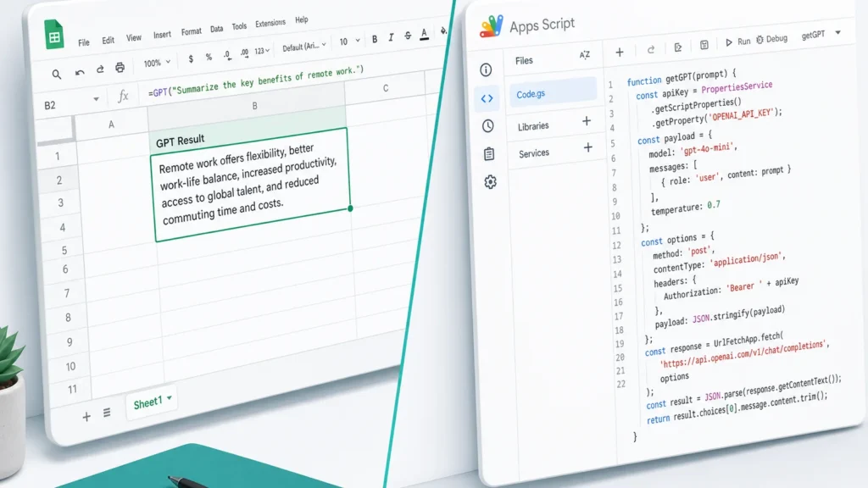This screenshot has width=868, height=488.
Task: Open the Extensions menu in Sheets
Action: [x=270, y=23]
